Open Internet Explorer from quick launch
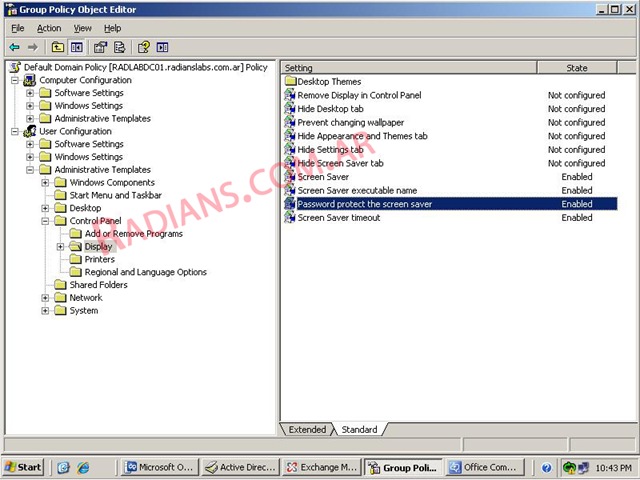Screen dimensions: 640x480 tap(83, 467)
